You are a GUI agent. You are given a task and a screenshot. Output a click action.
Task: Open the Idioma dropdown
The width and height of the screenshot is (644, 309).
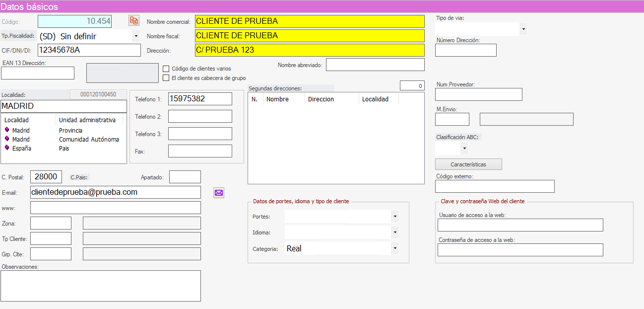(x=394, y=232)
